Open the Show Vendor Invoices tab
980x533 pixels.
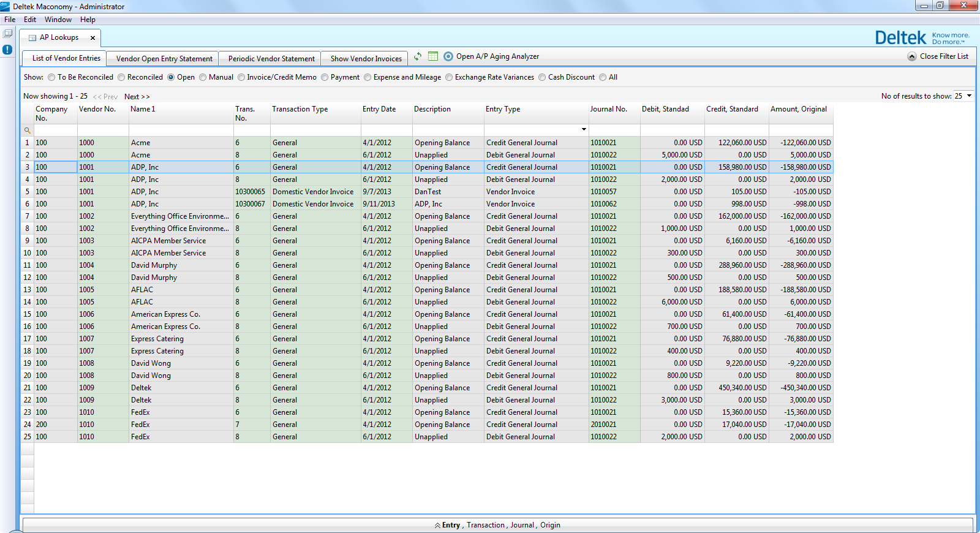[366, 59]
